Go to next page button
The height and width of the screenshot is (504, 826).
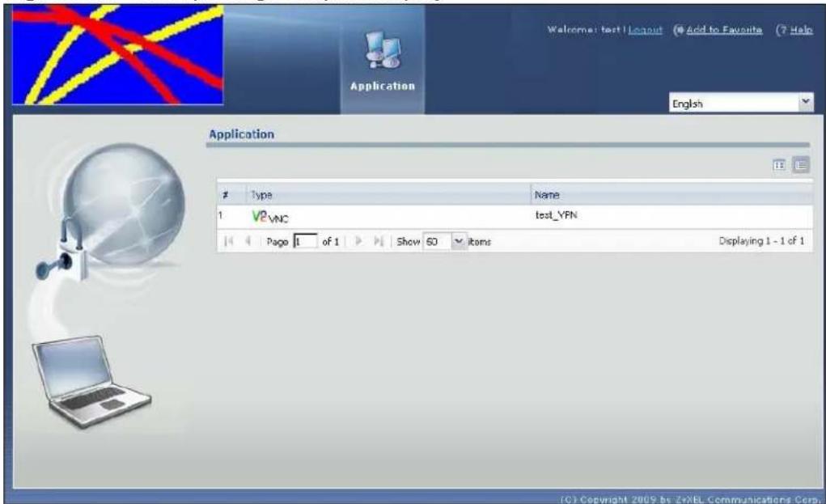pyautogui.click(x=358, y=241)
